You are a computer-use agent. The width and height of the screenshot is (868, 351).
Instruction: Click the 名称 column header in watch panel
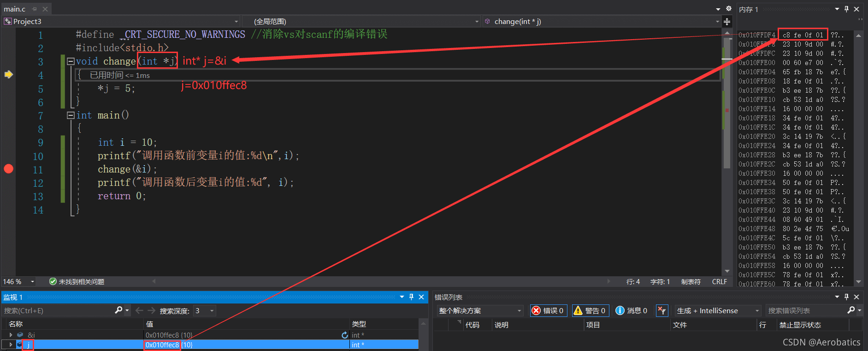16,324
